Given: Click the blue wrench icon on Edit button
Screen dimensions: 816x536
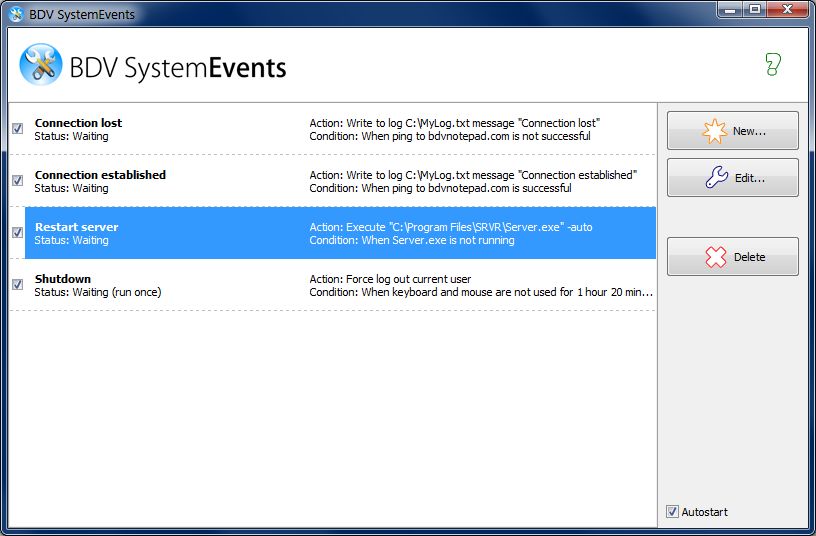Looking at the screenshot, I should pos(717,177).
